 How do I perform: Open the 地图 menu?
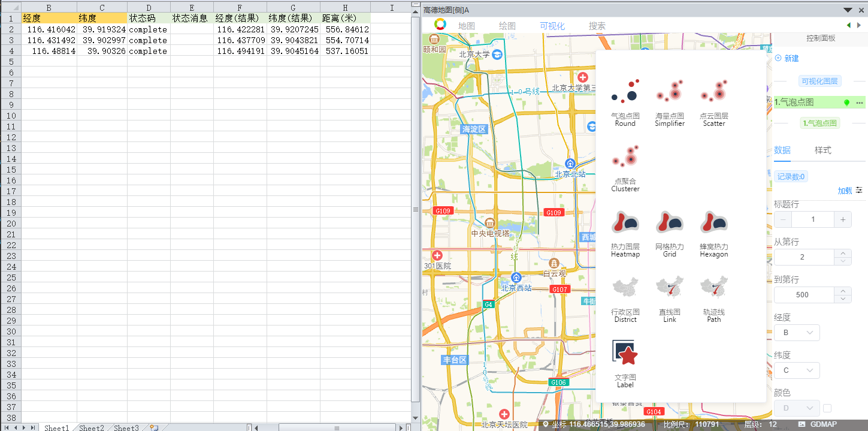(467, 26)
